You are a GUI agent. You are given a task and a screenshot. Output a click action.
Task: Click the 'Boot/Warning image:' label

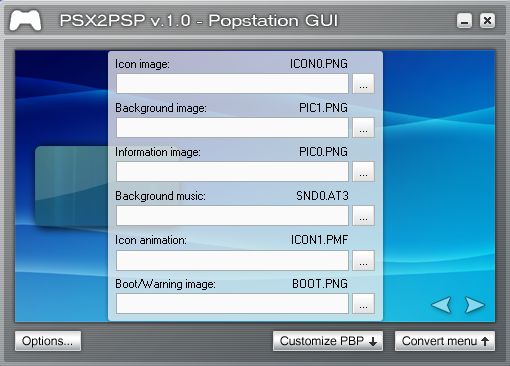tap(166, 284)
